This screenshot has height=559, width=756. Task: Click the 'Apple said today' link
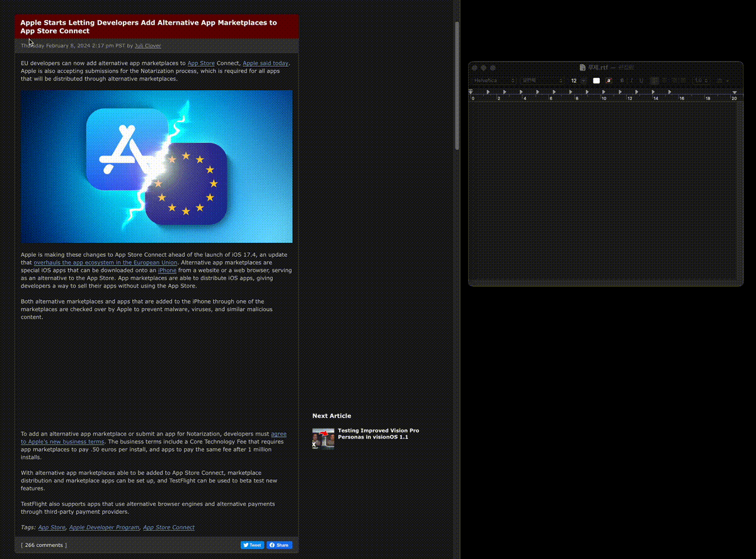[x=265, y=63]
